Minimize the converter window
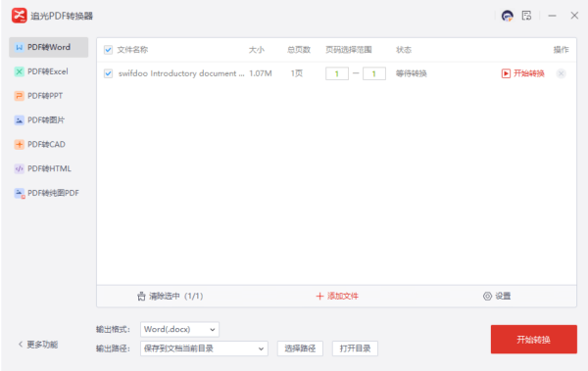Image resolution: width=588 pixels, height=371 pixels. point(552,16)
